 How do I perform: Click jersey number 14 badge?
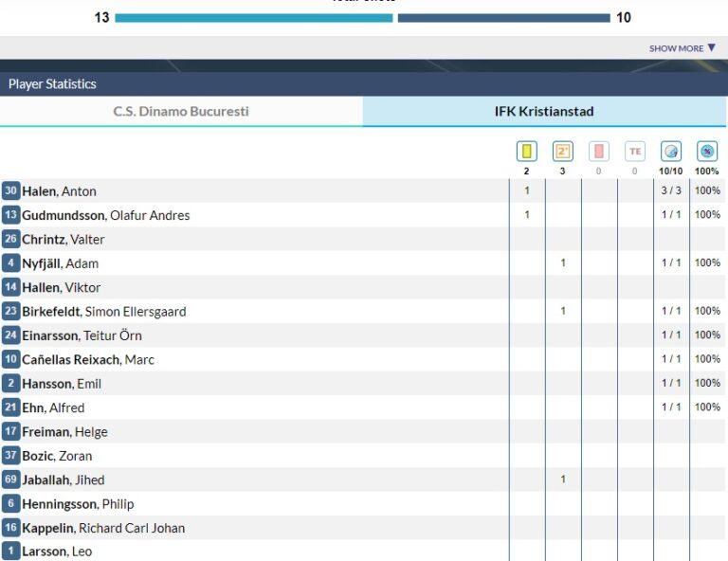pos(10,287)
